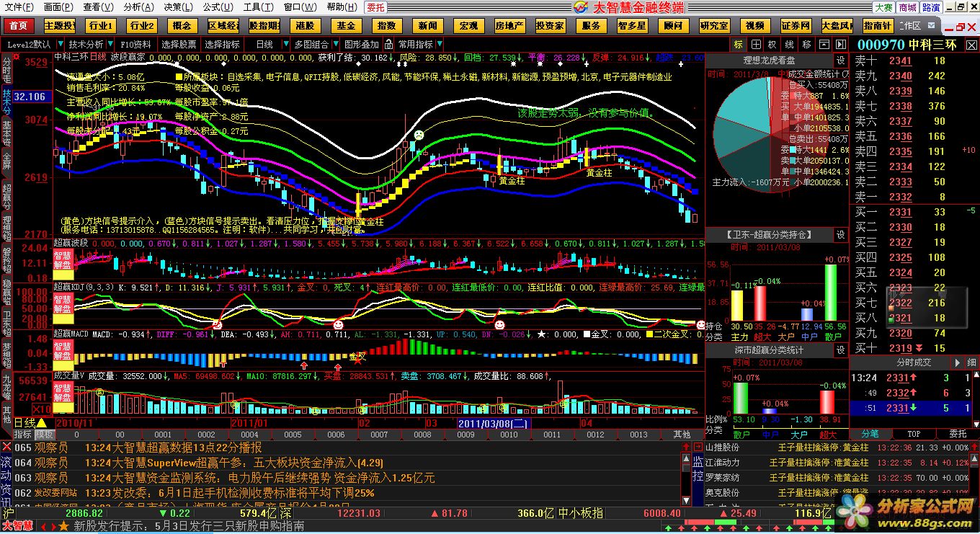The width and height of the screenshot is (980, 534).
Task: Open the 技术分析 dropdown arrow
Action: point(110,44)
